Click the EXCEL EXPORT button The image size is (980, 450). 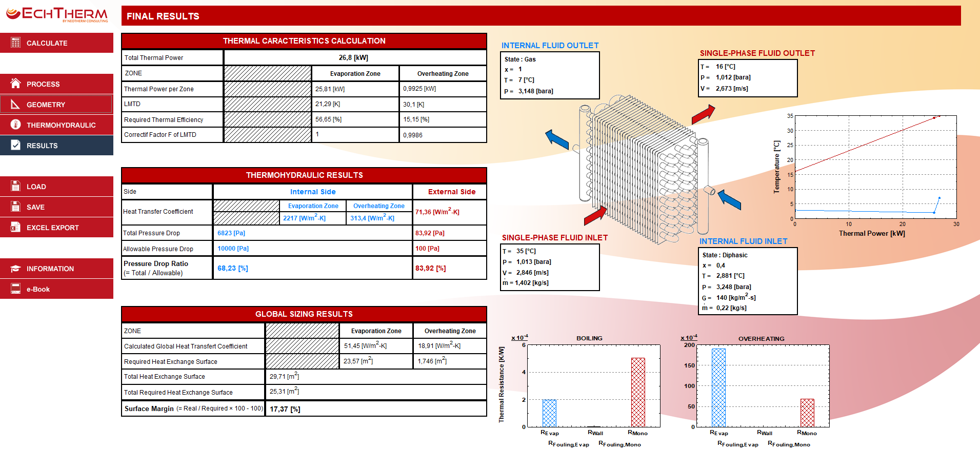[56, 228]
